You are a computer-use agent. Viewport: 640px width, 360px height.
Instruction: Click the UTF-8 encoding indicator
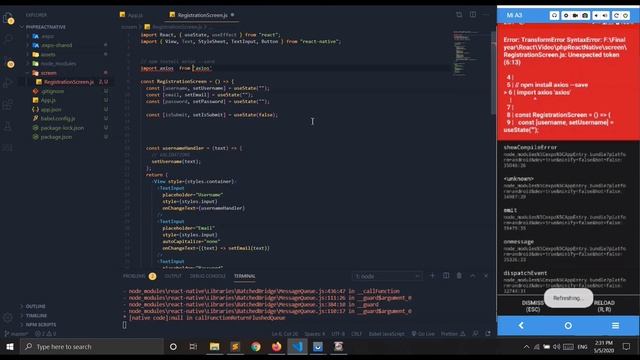coord(338,334)
